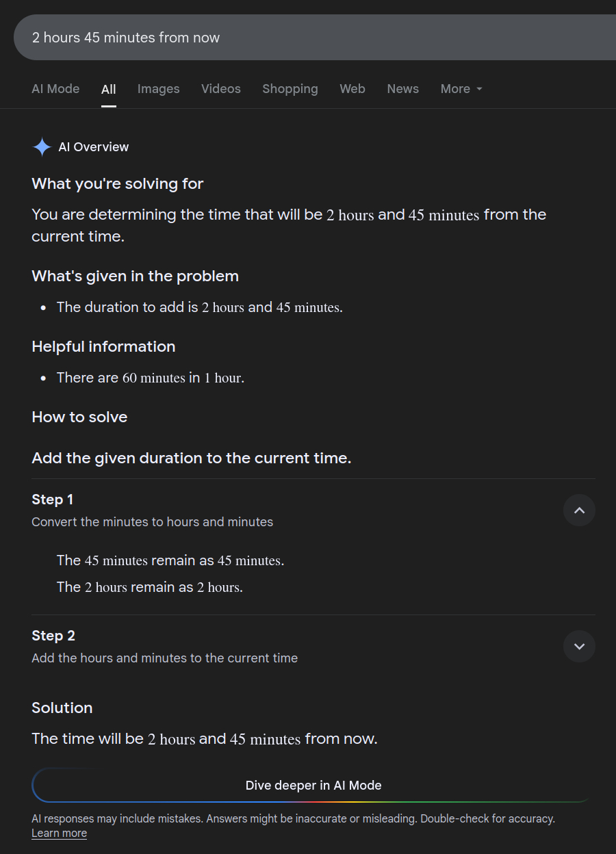Click 'Convert the minutes to hours' subtitle

(152, 522)
